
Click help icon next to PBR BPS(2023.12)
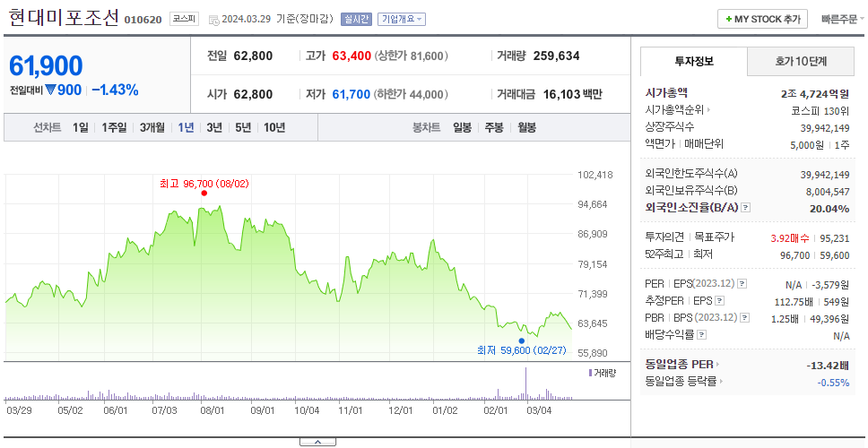[x=745, y=319]
